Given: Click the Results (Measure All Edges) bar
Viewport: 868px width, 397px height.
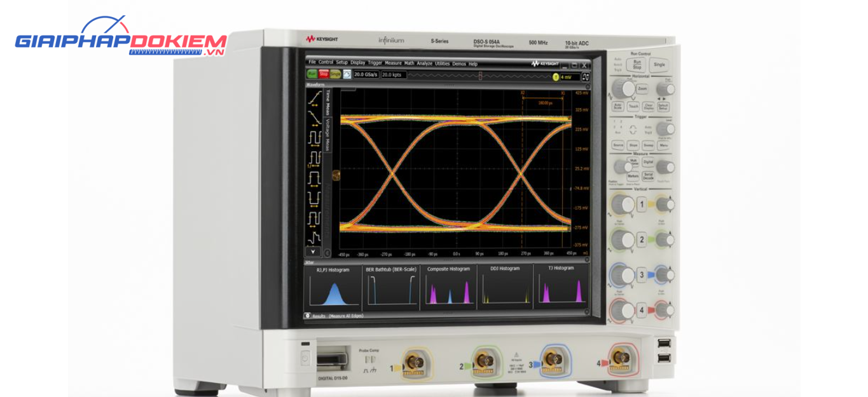Looking at the screenshot, I should pyautogui.click(x=445, y=315).
